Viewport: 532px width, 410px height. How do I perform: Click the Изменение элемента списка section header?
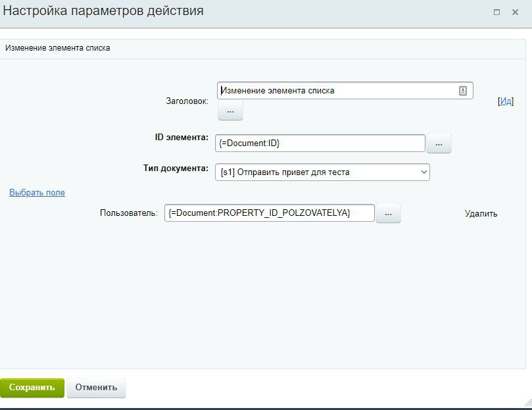point(58,48)
